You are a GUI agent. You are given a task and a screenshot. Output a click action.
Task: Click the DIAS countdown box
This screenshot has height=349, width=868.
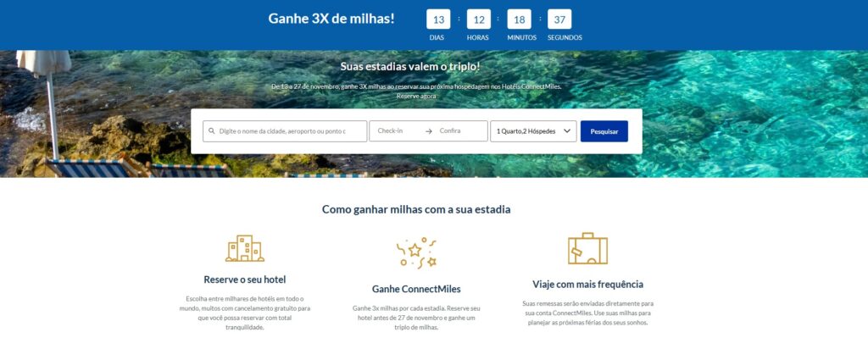click(x=438, y=19)
